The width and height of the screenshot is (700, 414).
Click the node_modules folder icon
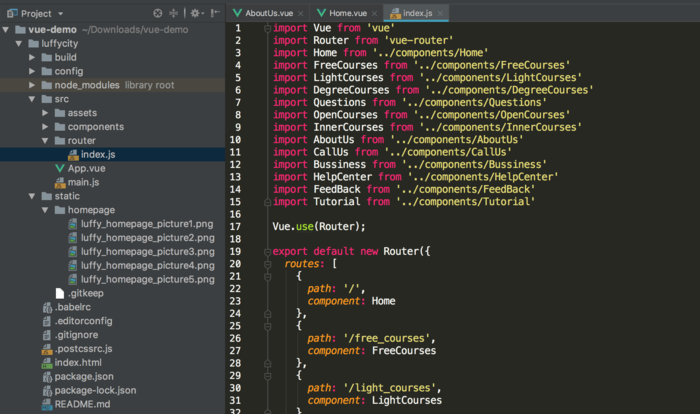[x=46, y=85]
